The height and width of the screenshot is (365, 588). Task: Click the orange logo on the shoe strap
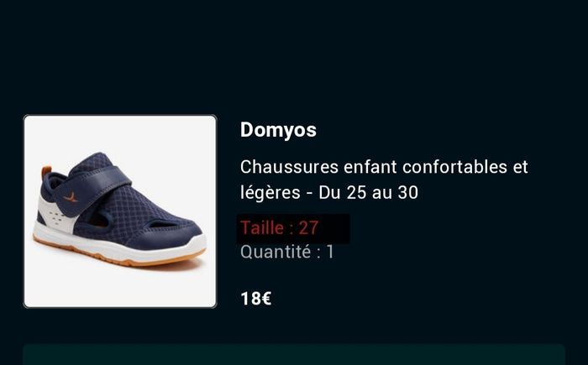pos(70,197)
